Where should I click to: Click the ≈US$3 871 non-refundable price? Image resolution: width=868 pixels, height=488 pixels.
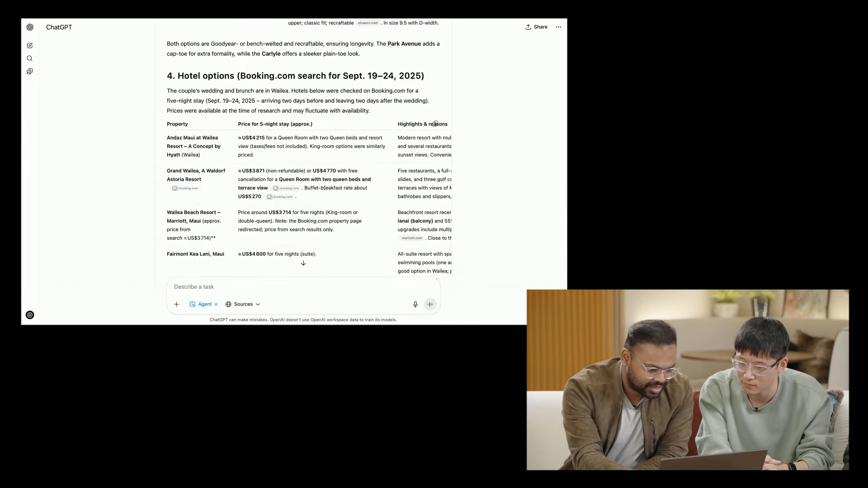coord(251,171)
